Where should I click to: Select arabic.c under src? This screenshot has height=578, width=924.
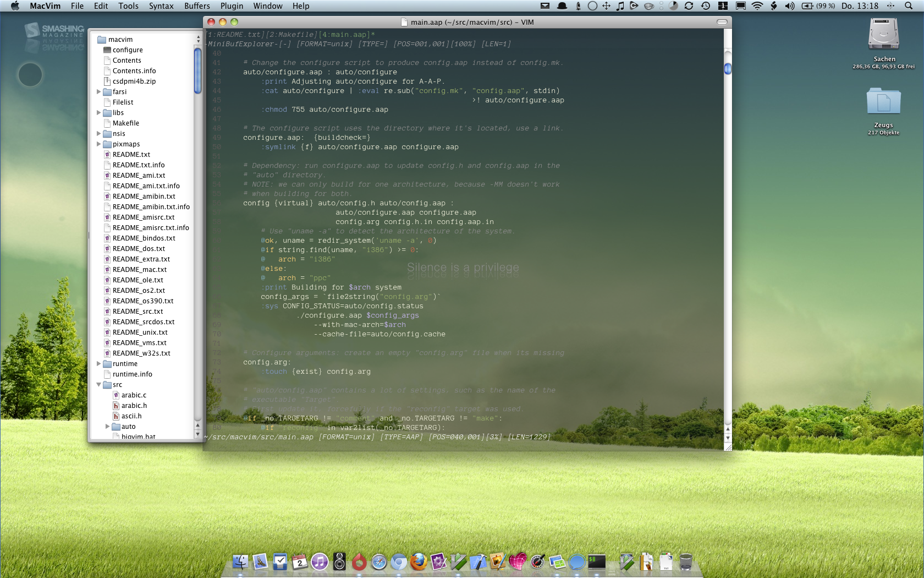click(134, 395)
